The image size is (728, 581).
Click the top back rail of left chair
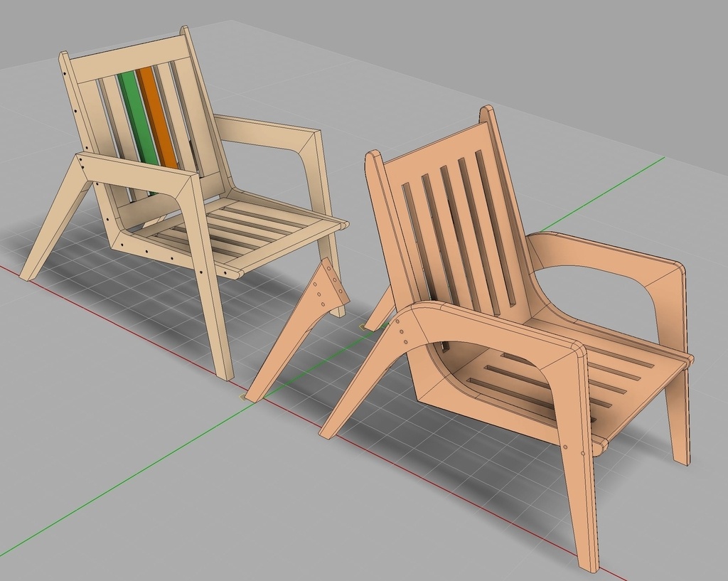pos(130,58)
